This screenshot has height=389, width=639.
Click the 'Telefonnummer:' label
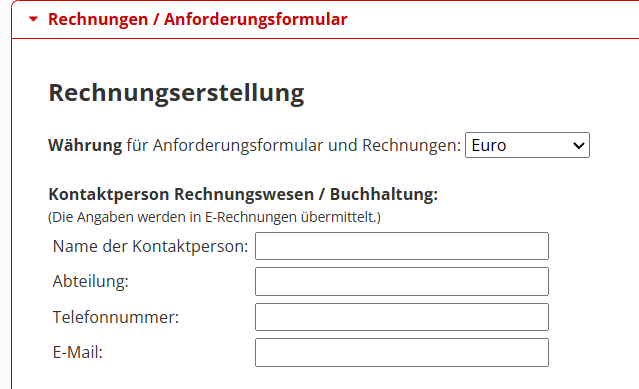[x=116, y=317]
